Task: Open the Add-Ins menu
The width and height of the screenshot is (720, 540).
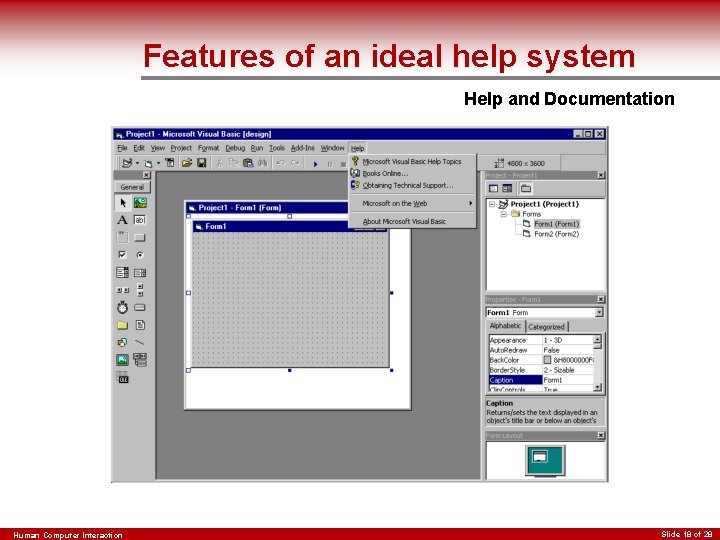Action: pos(302,148)
